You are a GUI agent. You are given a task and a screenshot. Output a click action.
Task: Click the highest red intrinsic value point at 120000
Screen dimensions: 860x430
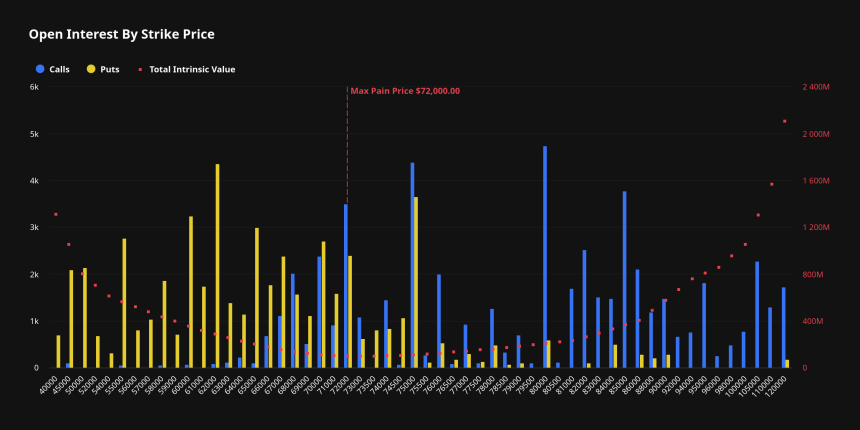(784, 121)
